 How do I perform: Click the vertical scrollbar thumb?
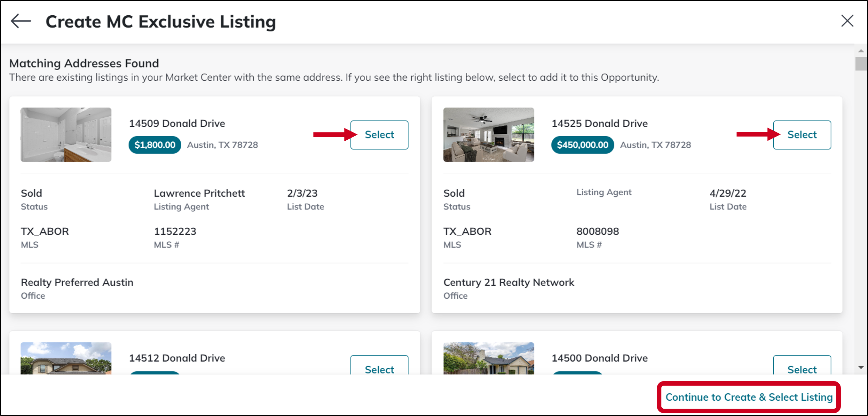pyautogui.click(x=861, y=64)
